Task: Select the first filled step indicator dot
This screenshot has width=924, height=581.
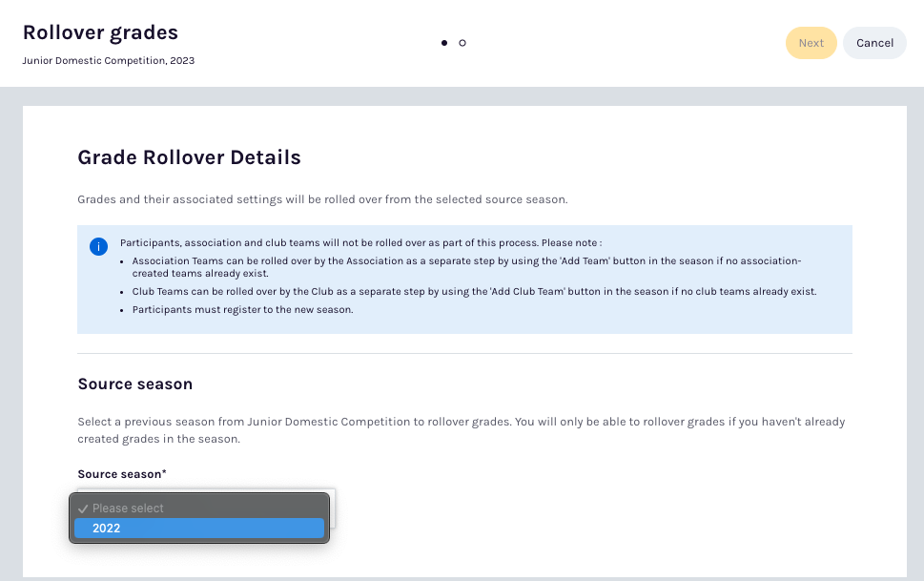Action: tap(444, 43)
